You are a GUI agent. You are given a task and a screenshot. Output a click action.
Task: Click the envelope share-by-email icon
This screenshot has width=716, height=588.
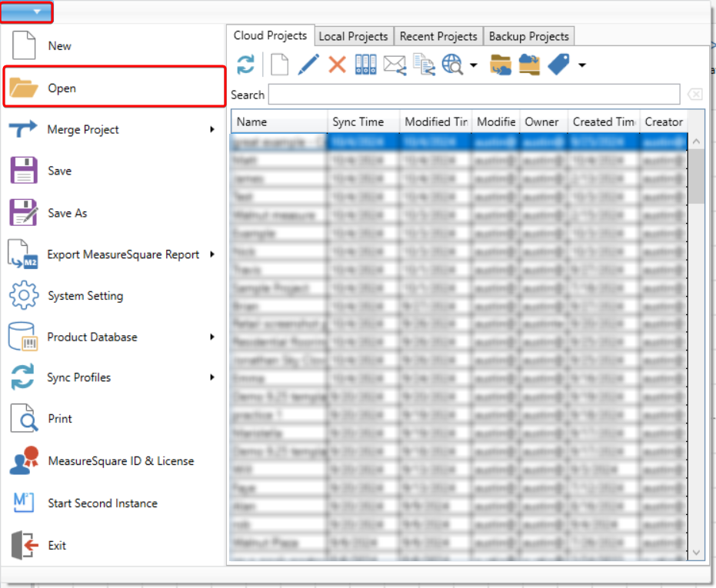point(395,65)
